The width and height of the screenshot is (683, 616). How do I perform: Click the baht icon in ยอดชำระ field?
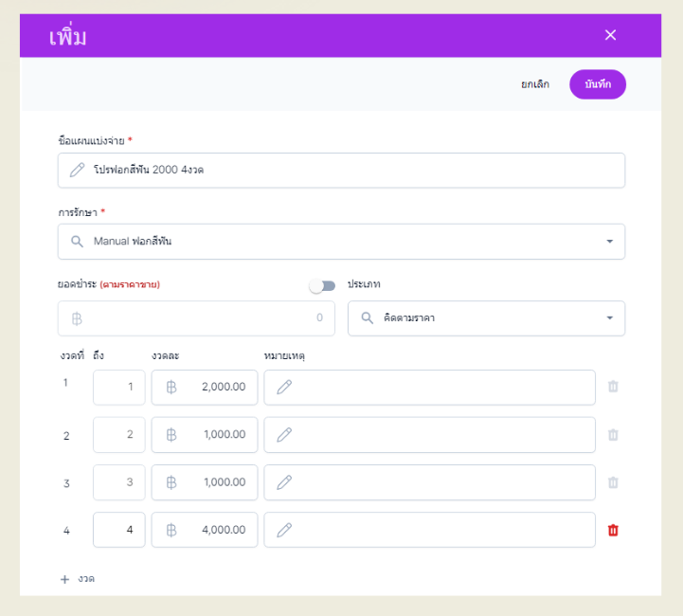(x=77, y=318)
